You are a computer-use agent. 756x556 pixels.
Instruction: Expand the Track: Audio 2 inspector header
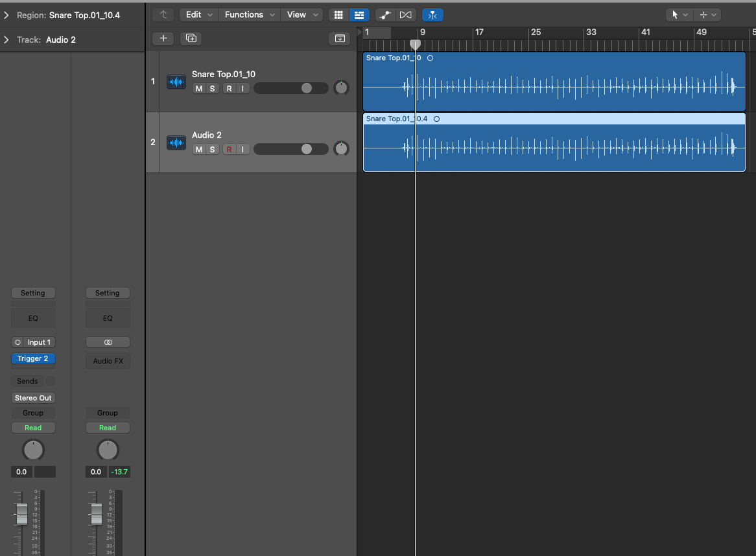click(x=6, y=39)
